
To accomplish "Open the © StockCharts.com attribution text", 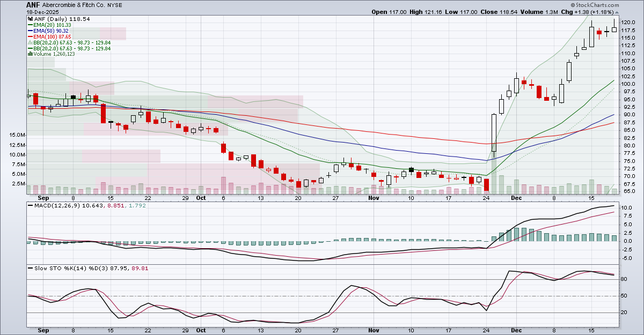I will (x=595, y=4).
